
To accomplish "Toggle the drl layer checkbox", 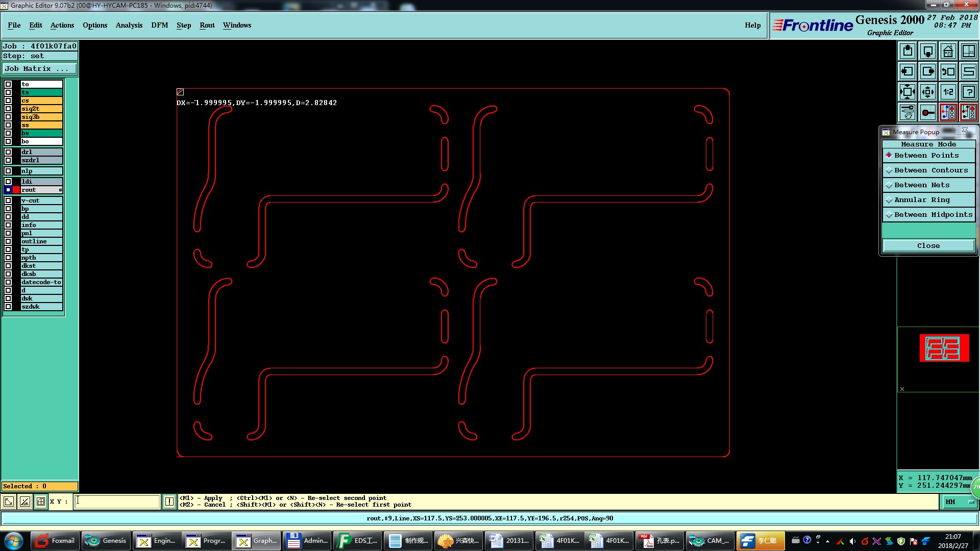I will click(x=8, y=152).
